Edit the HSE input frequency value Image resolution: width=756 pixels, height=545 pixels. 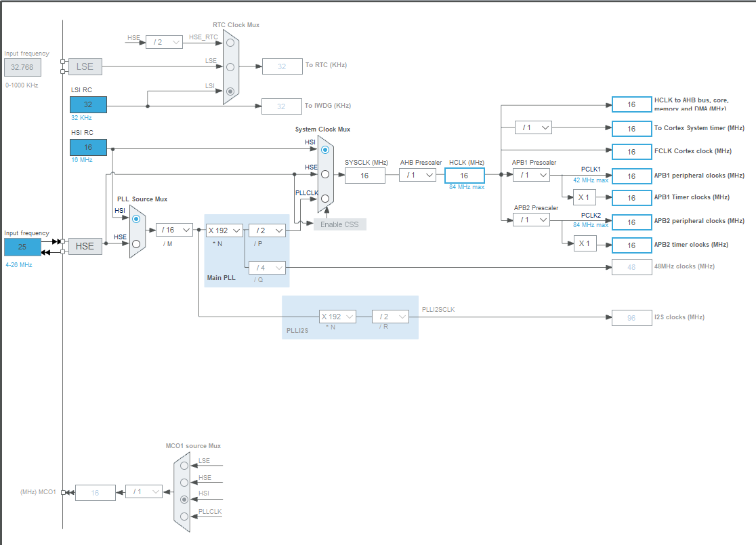click(21, 247)
